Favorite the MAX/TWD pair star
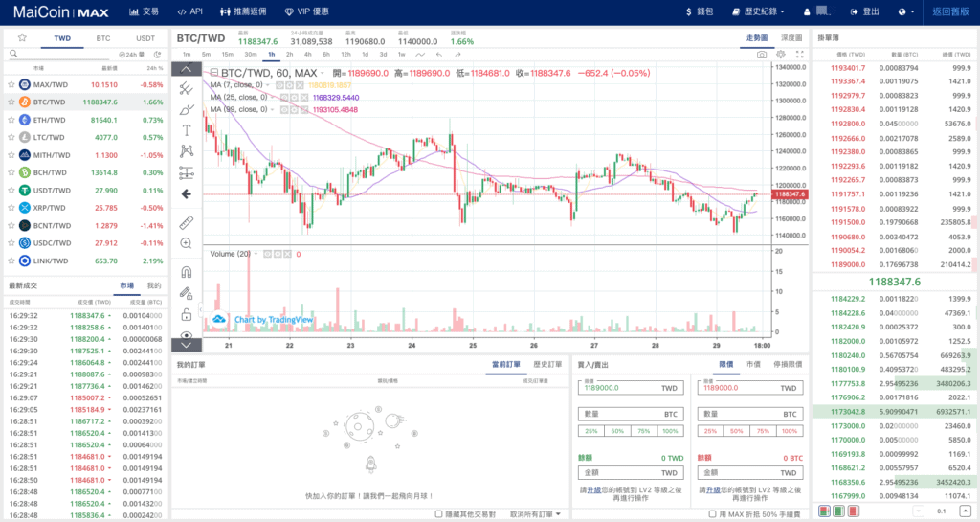This screenshot has height=522, width=980. pos(11,84)
